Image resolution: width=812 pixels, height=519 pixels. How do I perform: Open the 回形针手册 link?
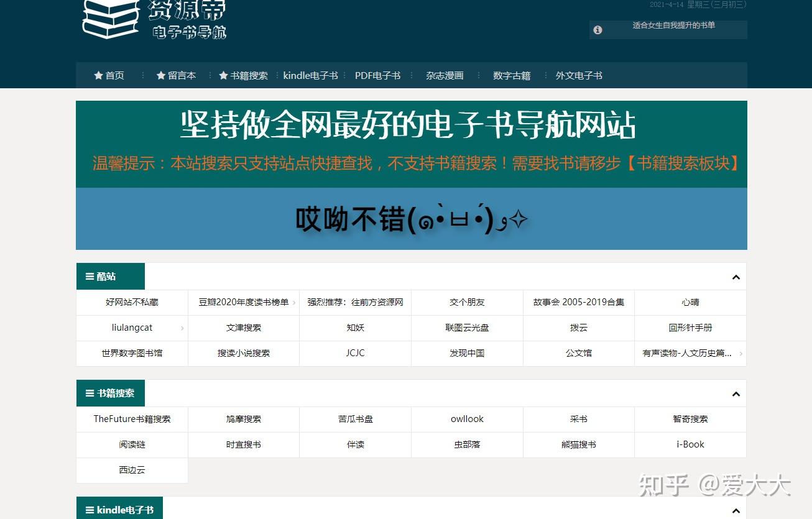pos(690,328)
